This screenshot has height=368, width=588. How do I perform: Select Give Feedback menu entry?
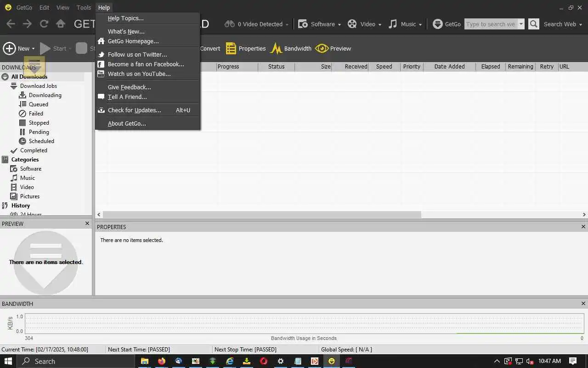pyautogui.click(x=147, y=87)
